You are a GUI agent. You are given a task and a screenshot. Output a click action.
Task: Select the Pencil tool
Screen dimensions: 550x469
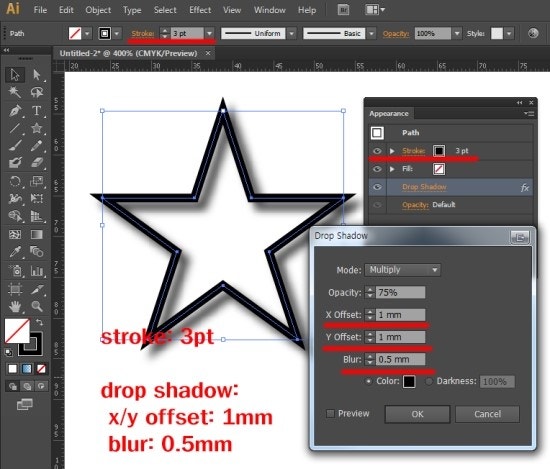(36, 145)
